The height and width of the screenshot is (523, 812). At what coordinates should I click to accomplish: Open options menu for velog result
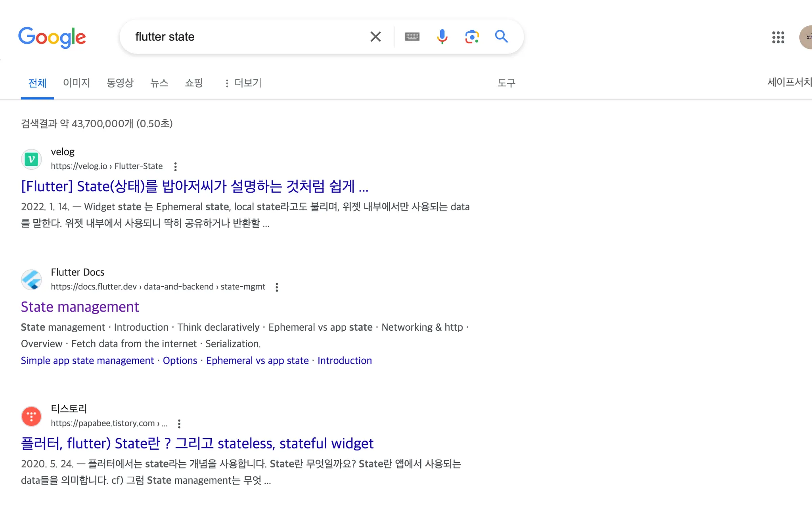pos(175,167)
